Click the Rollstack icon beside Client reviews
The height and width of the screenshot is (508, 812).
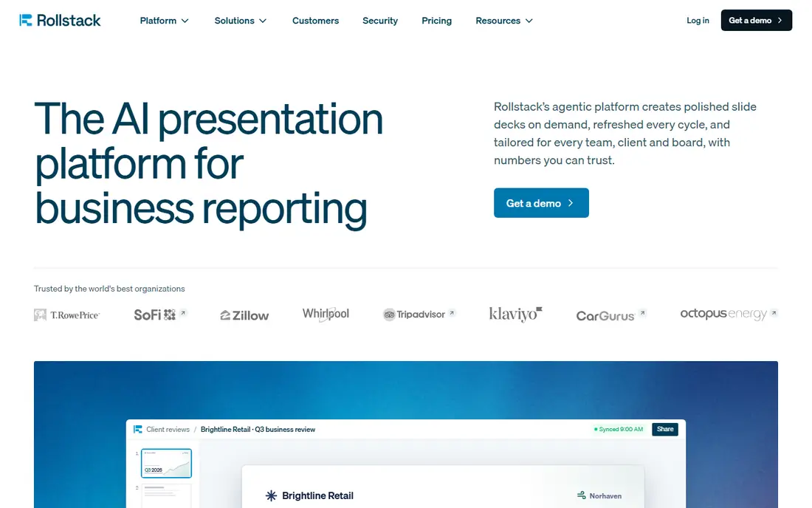pos(138,429)
